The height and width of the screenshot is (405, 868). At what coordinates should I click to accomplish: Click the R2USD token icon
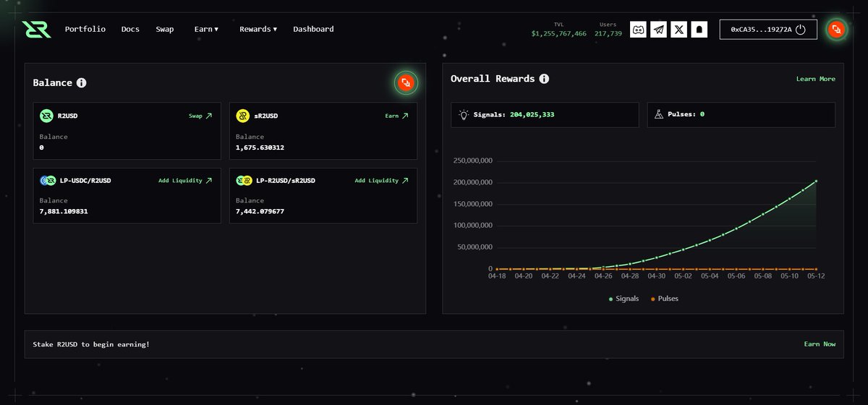click(46, 116)
